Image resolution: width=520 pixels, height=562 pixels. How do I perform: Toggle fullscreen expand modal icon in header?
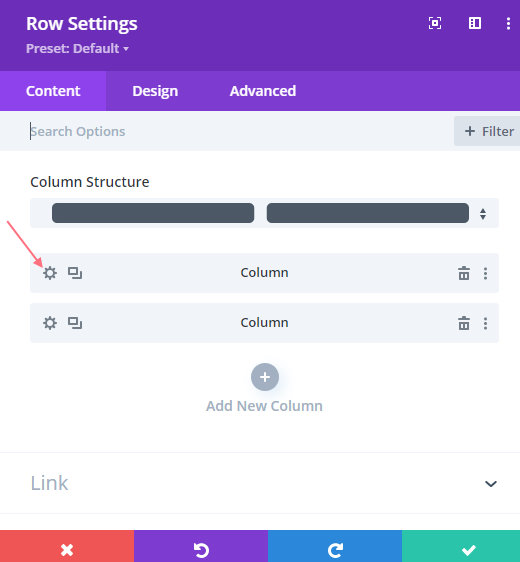(435, 23)
